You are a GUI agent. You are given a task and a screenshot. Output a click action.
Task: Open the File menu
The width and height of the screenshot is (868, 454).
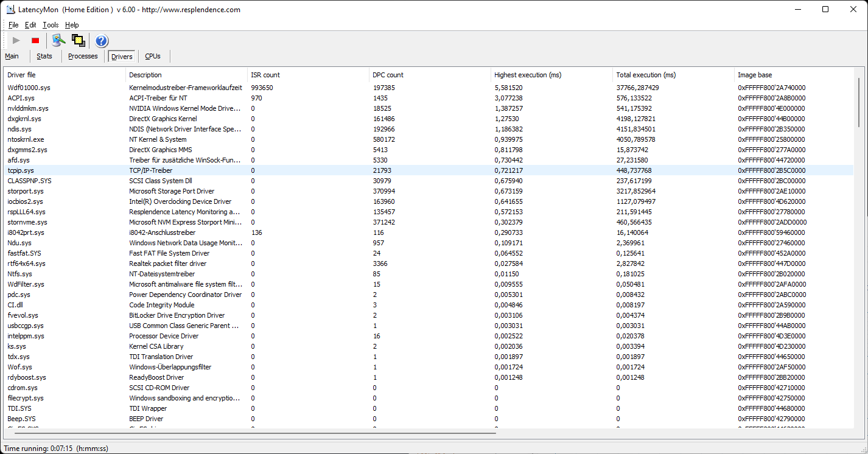[x=13, y=25]
